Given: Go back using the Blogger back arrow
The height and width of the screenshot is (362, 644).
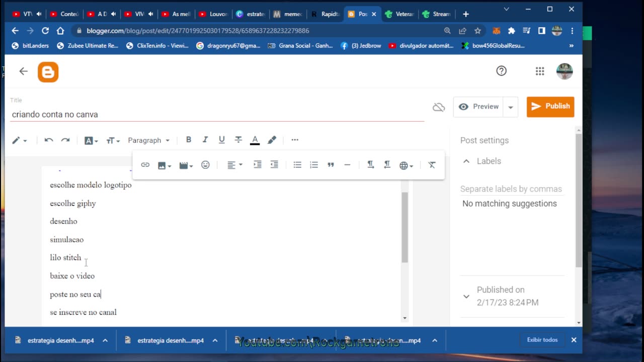Looking at the screenshot, I should point(23,71).
